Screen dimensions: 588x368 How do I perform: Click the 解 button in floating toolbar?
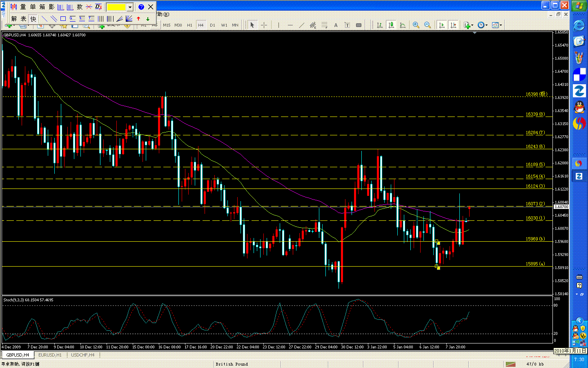(x=14, y=19)
